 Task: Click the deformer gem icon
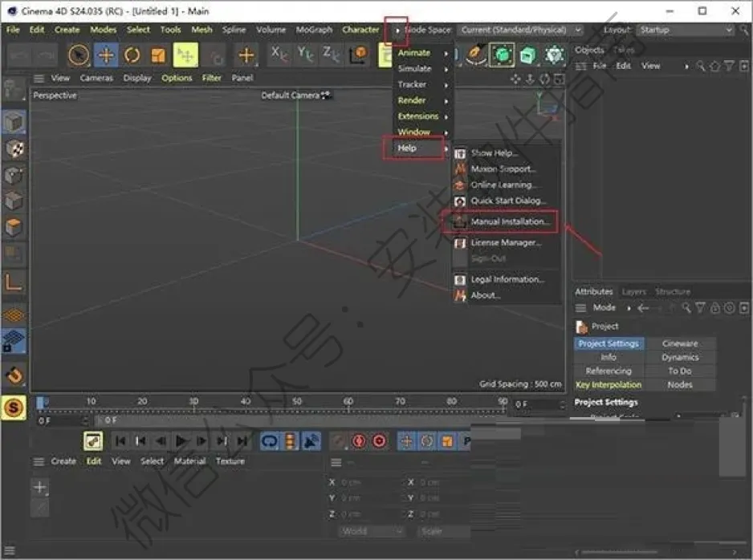554,55
